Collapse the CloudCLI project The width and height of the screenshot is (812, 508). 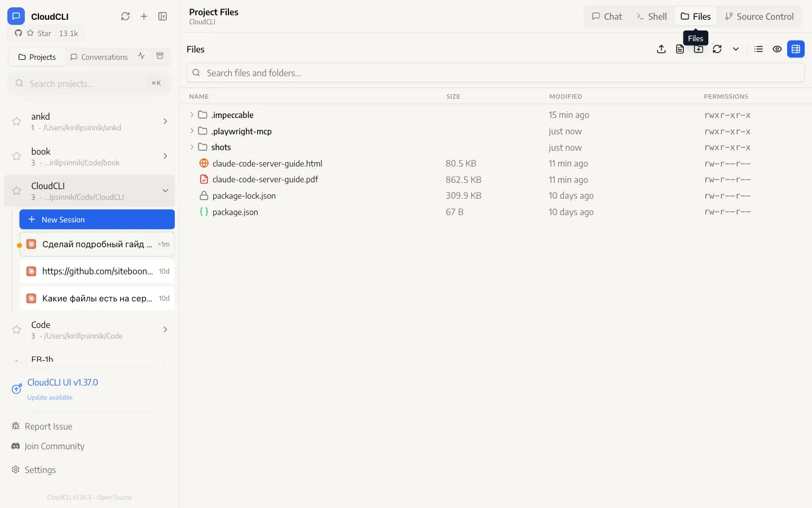tap(165, 191)
